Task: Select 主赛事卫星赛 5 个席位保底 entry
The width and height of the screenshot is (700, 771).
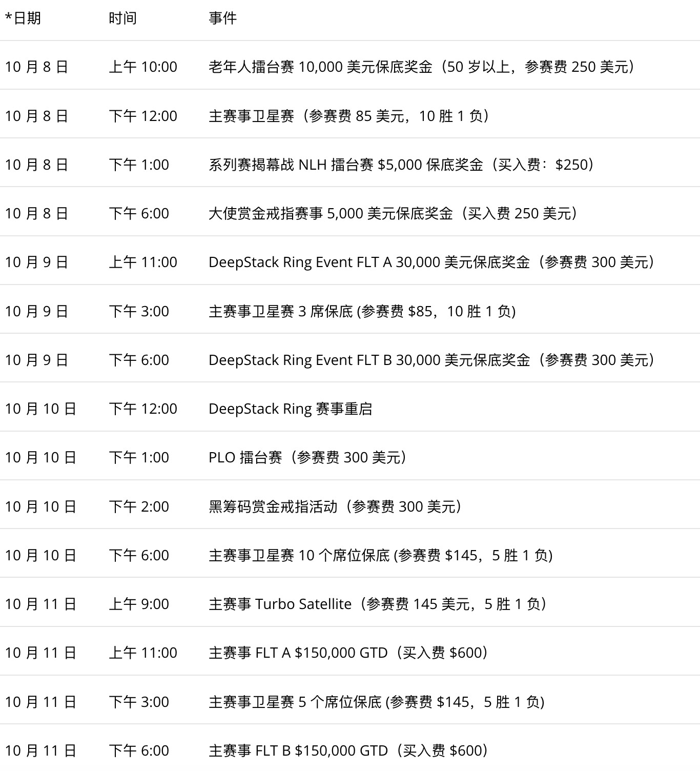Action: tap(376, 702)
